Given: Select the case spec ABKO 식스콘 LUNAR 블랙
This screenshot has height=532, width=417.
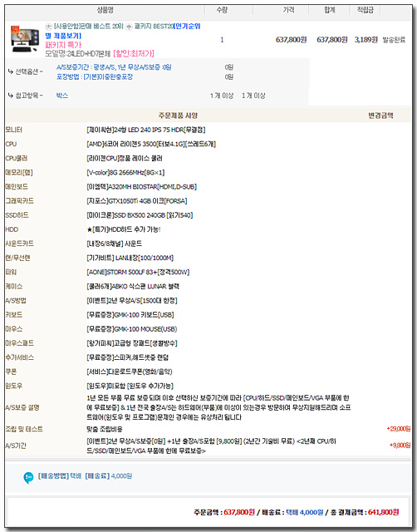Looking at the screenshot, I should 133,287.
